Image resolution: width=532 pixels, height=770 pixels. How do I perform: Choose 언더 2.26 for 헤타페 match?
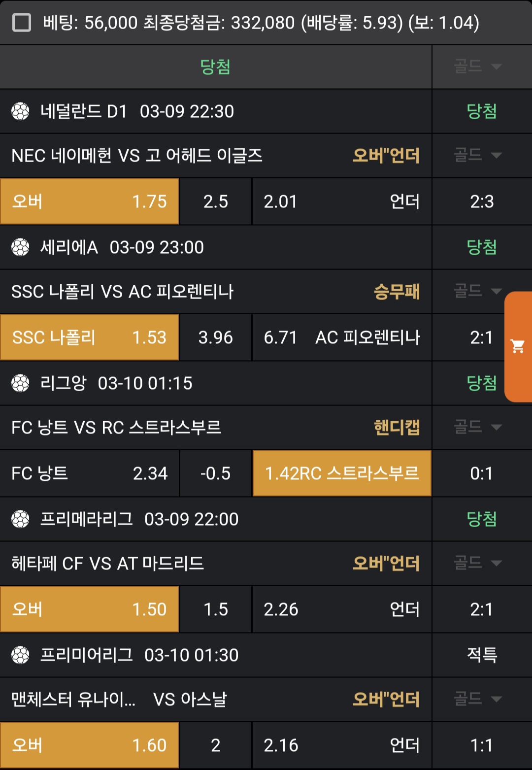pos(342,609)
